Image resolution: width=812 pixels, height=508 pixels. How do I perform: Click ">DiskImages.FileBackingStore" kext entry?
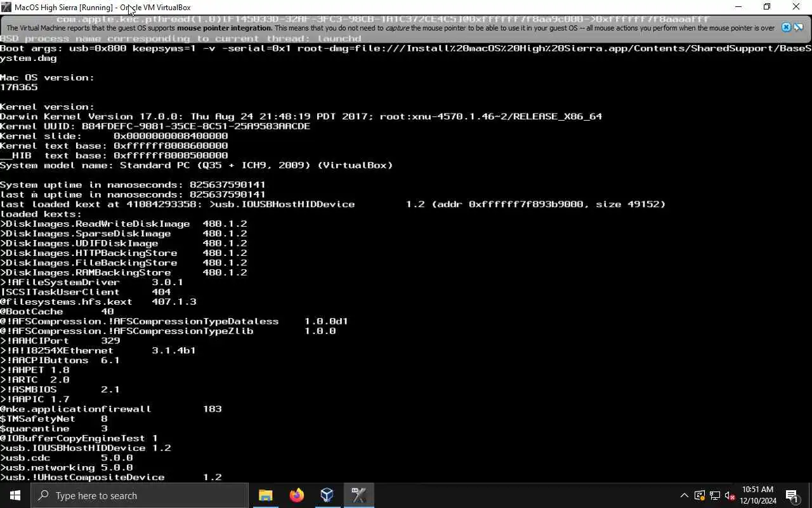pos(123,263)
